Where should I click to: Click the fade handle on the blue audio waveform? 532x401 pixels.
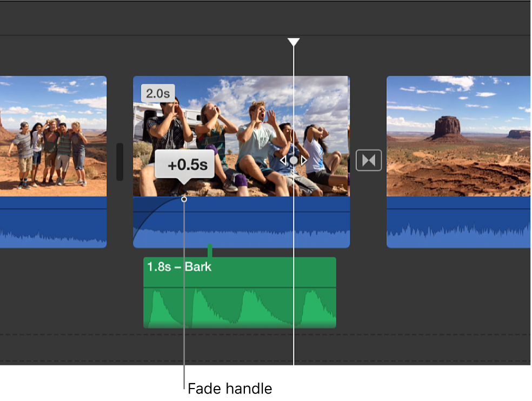[x=184, y=199]
